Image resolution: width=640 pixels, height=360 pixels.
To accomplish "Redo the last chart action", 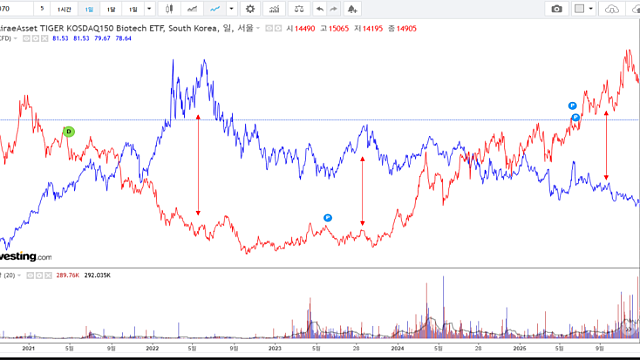I will 333,9.
